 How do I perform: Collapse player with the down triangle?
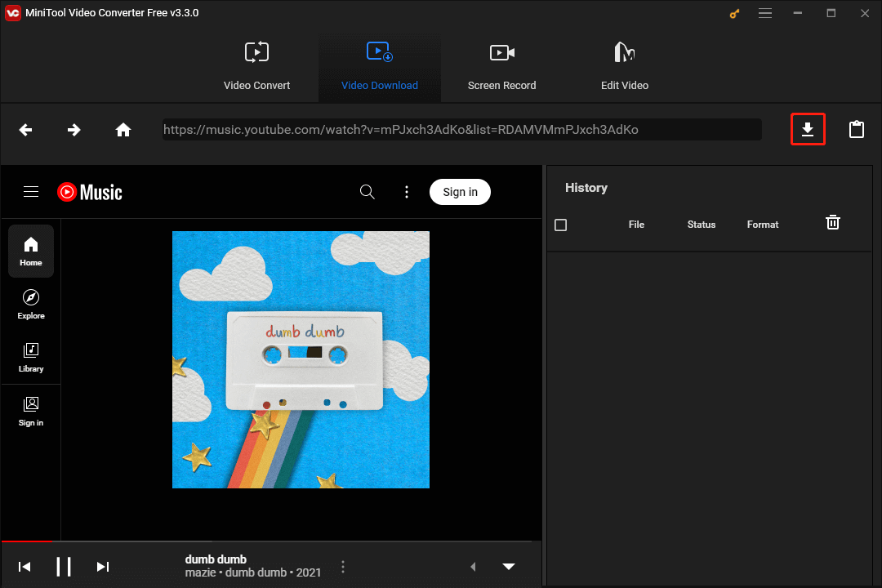click(509, 567)
